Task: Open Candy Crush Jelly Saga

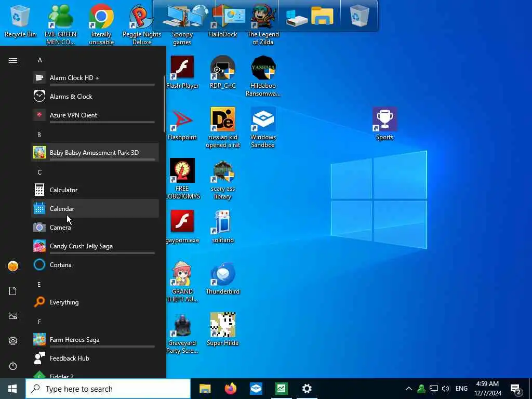Action: click(95, 246)
